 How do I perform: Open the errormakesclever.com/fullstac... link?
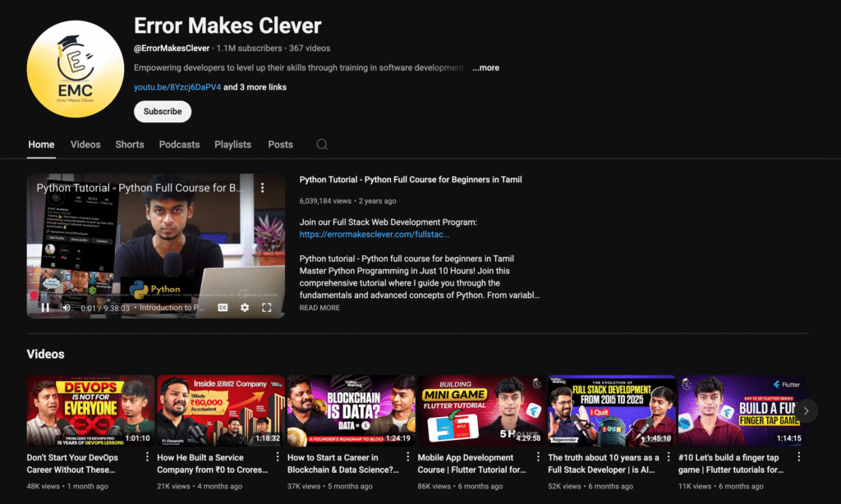coord(375,234)
